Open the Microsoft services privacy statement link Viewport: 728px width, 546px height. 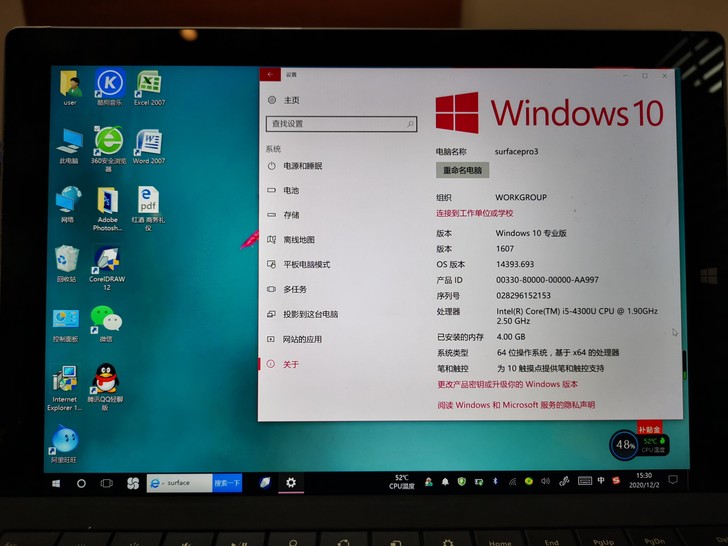pos(516,405)
